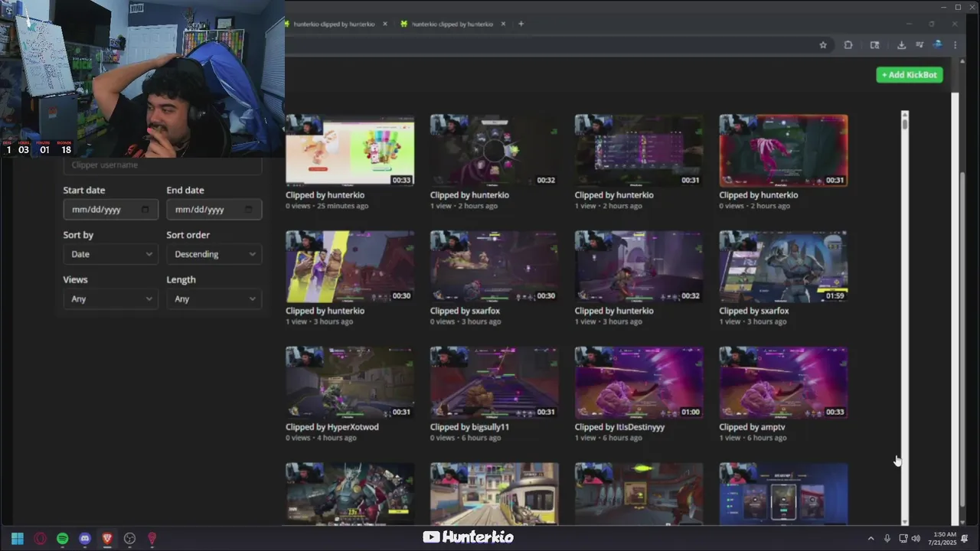Click 'Clipped by ItIsDestinyyy' title

619,427
